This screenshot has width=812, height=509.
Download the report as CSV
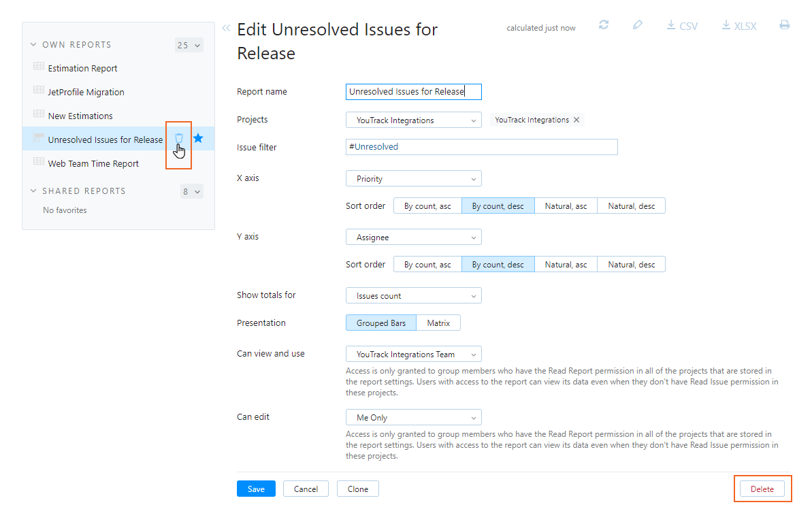click(x=682, y=26)
